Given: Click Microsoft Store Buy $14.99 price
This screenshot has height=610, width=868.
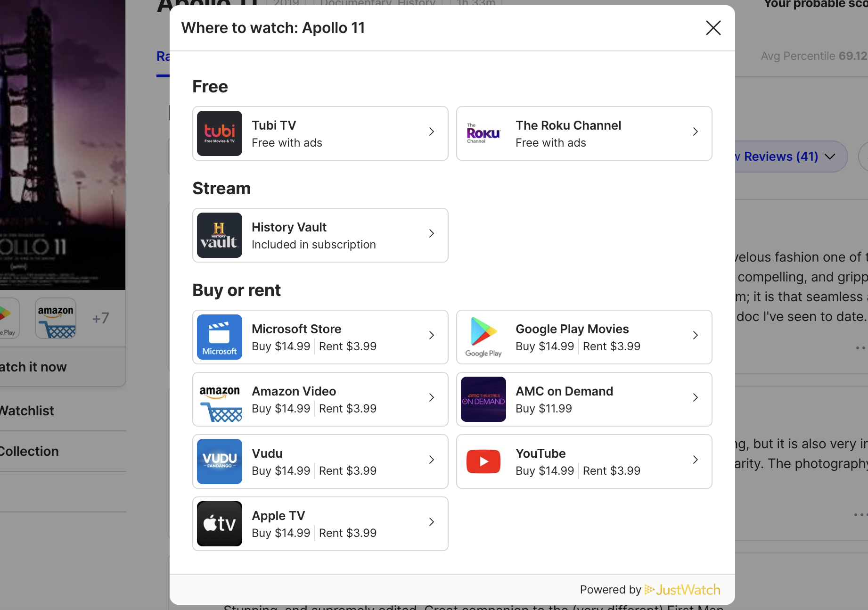Looking at the screenshot, I should (x=281, y=346).
